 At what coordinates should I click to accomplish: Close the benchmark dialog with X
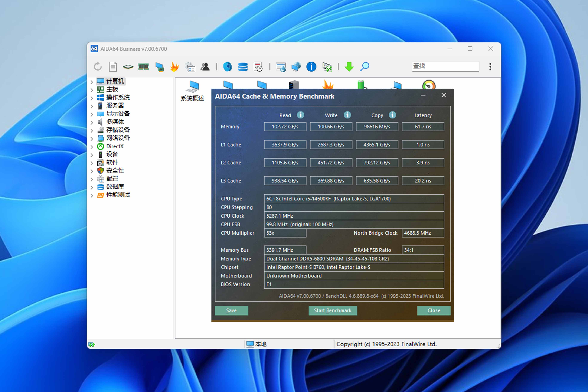pyautogui.click(x=444, y=95)
